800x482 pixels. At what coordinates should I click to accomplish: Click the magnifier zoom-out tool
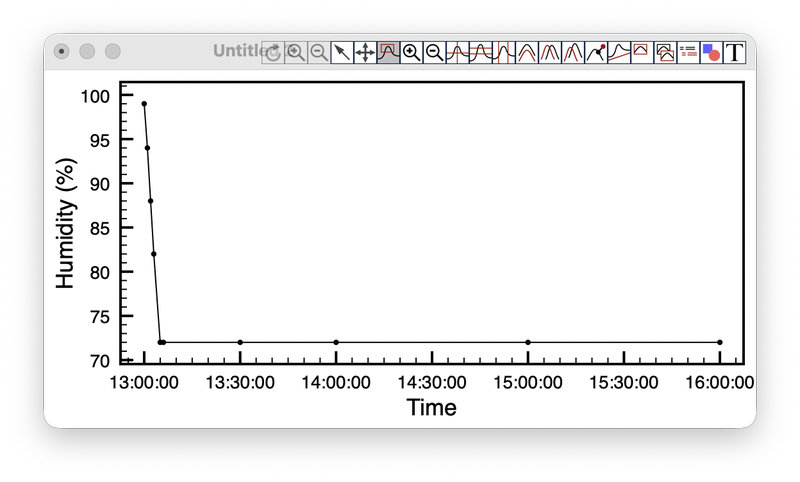click(x=434, y=52)
